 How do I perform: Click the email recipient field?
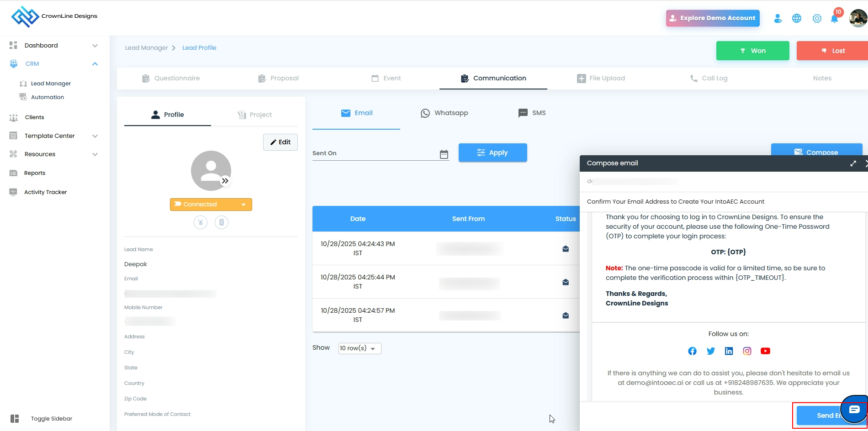724,182
